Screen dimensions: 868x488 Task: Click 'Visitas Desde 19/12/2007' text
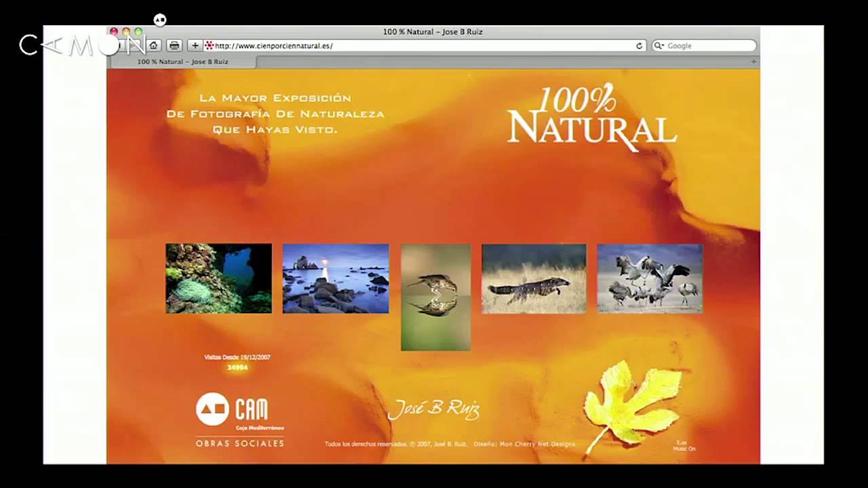(237, 357)
